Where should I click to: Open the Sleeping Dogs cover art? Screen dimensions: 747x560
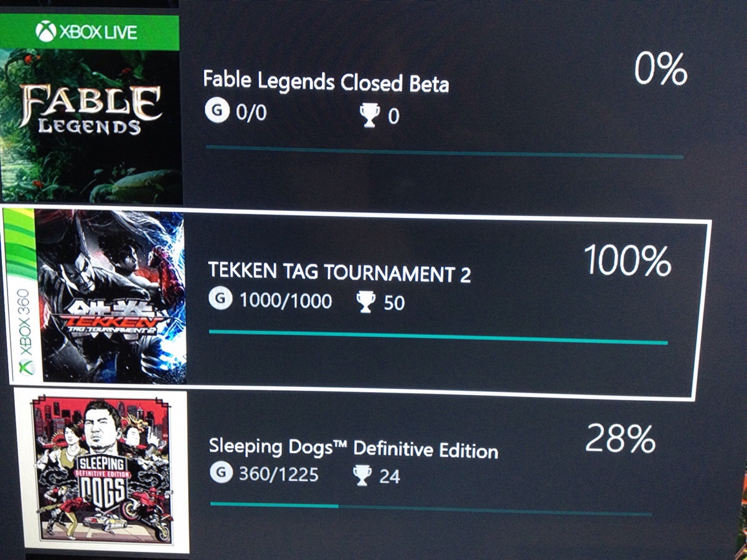[x=103, y=470]
